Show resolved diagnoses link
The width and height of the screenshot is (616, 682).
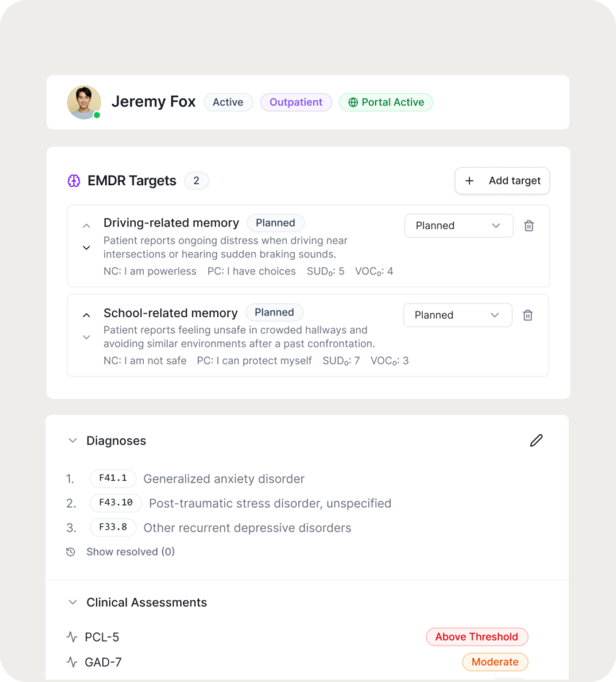pyautogui.click(x=131, y=552)
